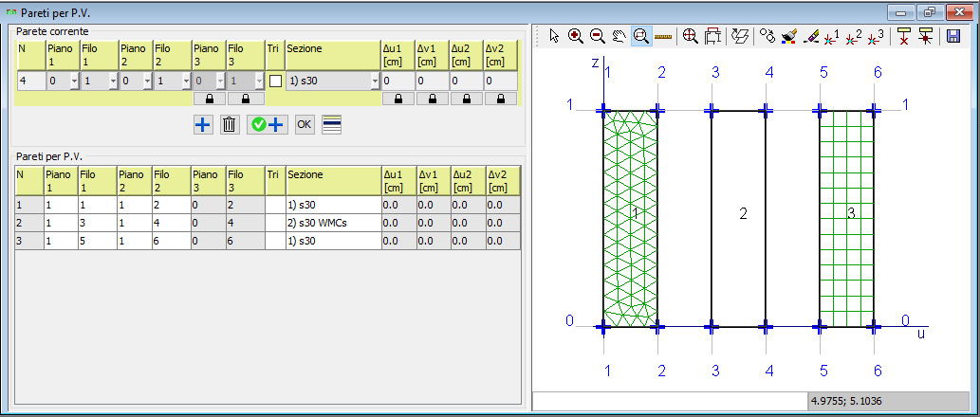Screen dimensions: 980x417
Task: Open the frame dimensions view tool
Action: (712, 36)
